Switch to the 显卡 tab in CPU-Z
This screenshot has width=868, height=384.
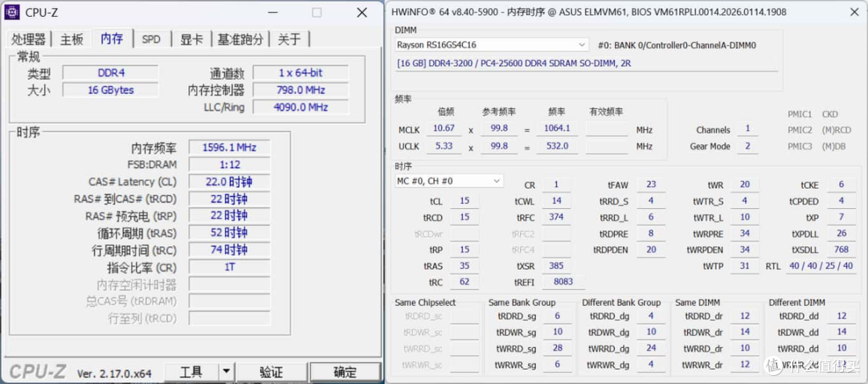point(191,39)
